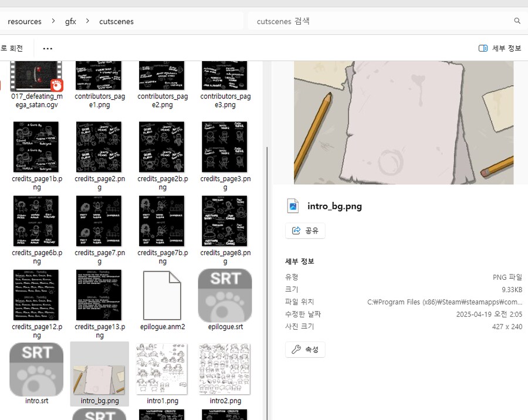The height and width of the screenshot is (420, 528).
Task: Select the intro.srt file icon
Action: click(x=36, y=369)
